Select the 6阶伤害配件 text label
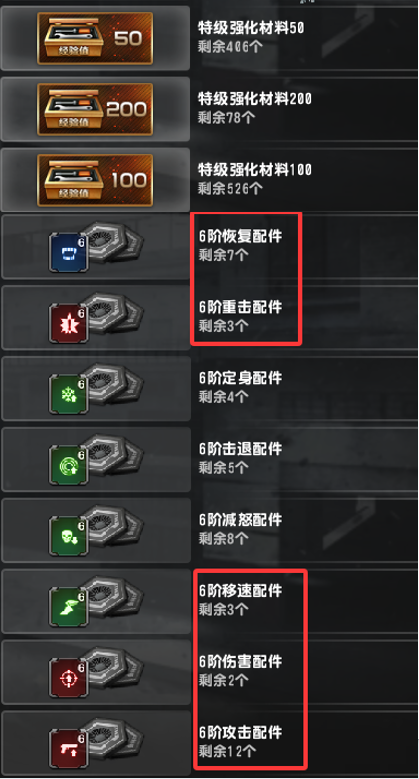The image size is (419, 779). click(x=241, y=662)
